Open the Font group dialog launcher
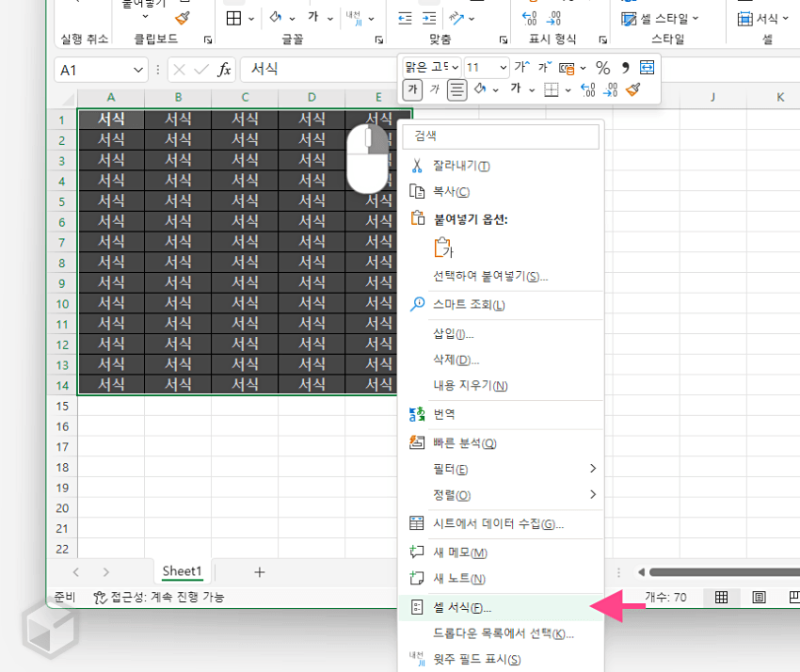This screenshot has width=800, height=672. [x=379, y=40]
